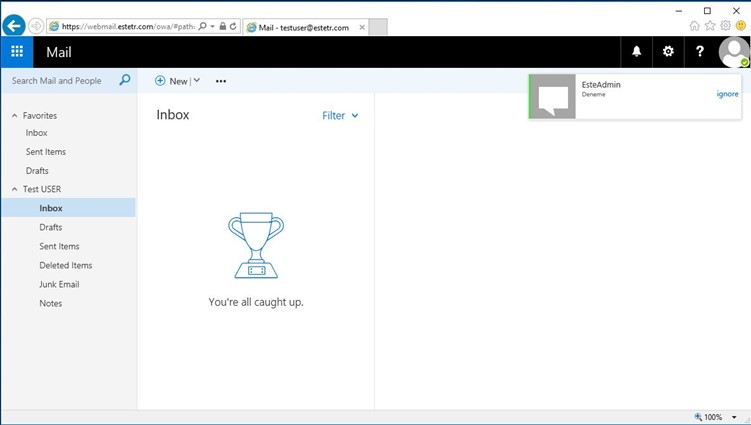Open the app launcher grid icon
The image size is (751, 425).
(x=17, y=51)
